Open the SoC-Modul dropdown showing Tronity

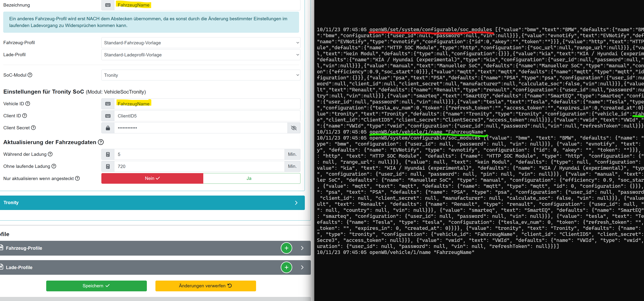[201, 75]
